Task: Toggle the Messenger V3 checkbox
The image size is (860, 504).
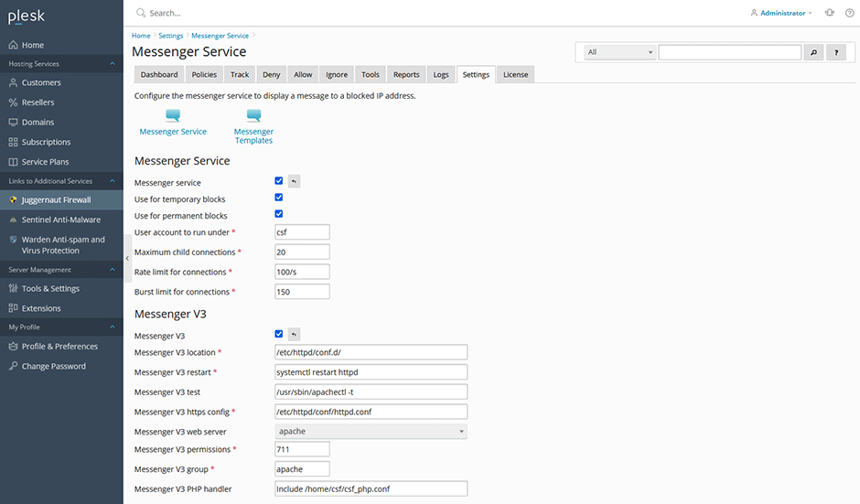Action: coord(279,334)
